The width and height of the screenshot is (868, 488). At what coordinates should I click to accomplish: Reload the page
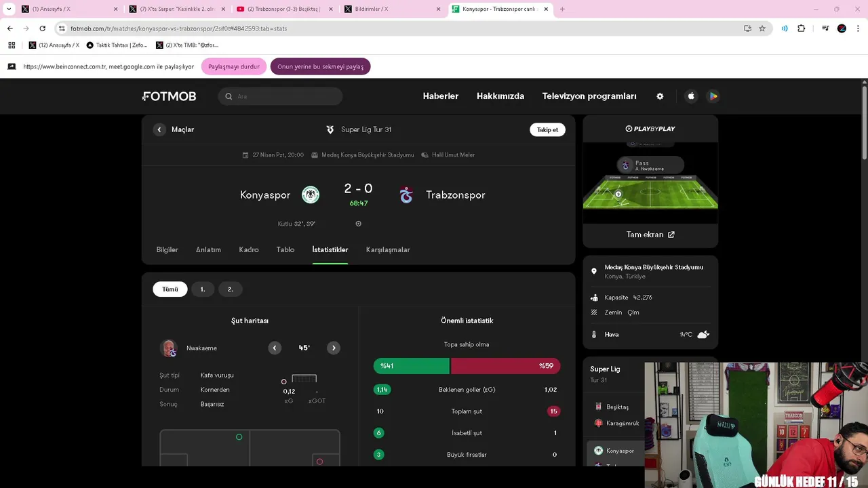point(42,28)
